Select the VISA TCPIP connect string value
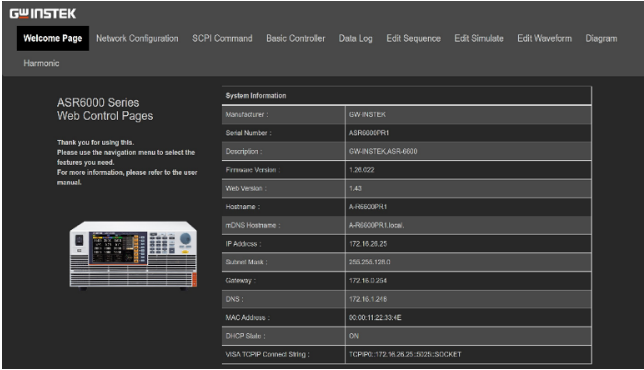644x370 pixels. [405, 354]
